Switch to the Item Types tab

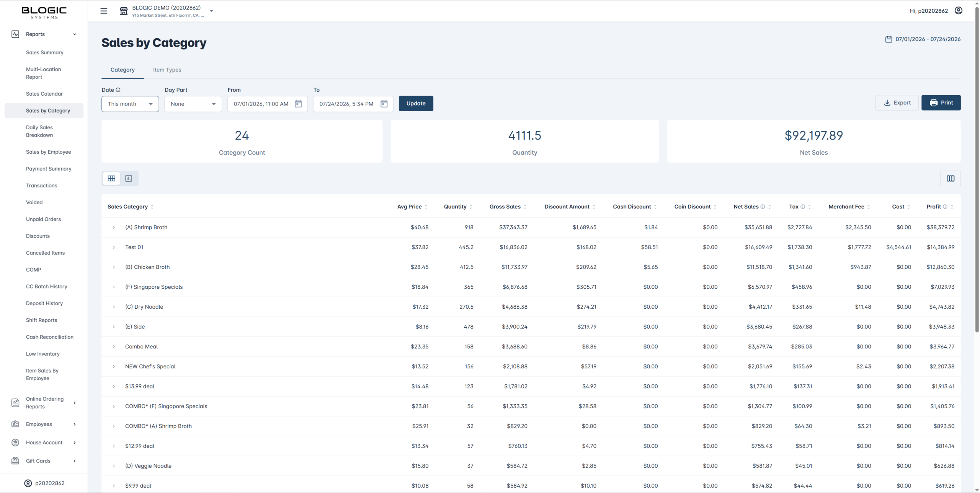pyautogui.click(x=167, y=70)
